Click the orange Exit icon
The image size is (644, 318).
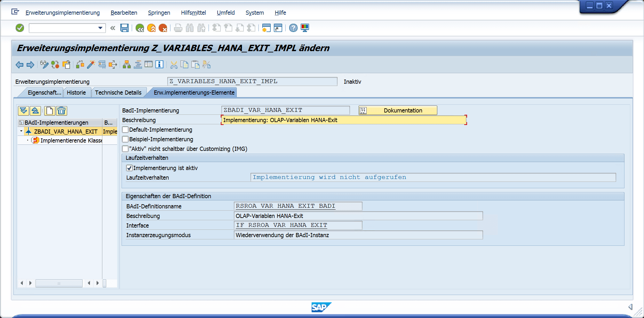(x=151, y=28)
